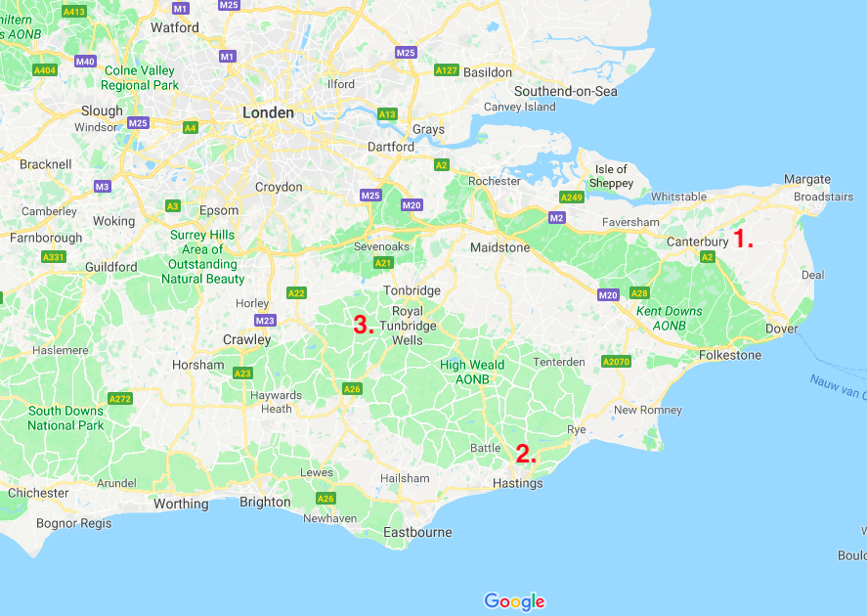Click the A2 road badge near Canterbury
Screen dimensions: 867x616
click(x=708, y=256)
